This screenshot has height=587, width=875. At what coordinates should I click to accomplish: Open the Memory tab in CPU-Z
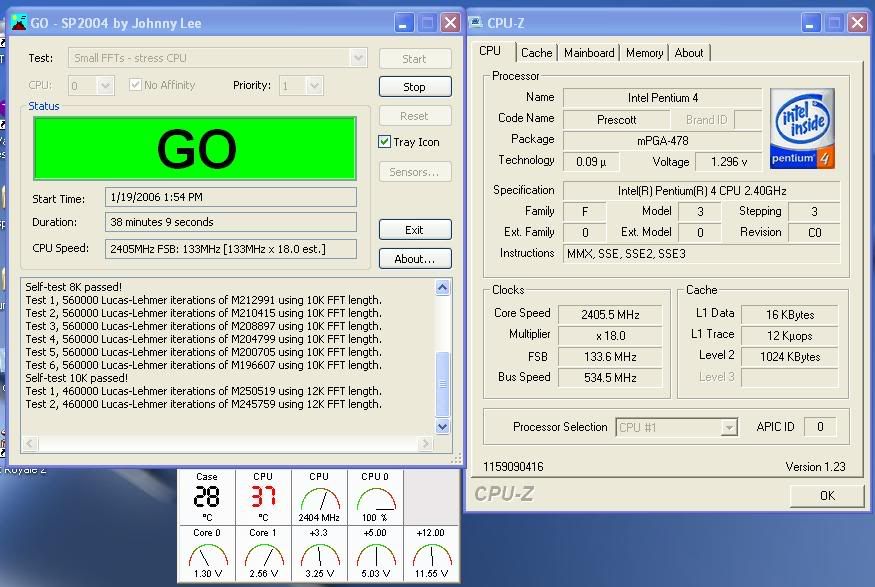pyautogui.click(x=644, y=53)
